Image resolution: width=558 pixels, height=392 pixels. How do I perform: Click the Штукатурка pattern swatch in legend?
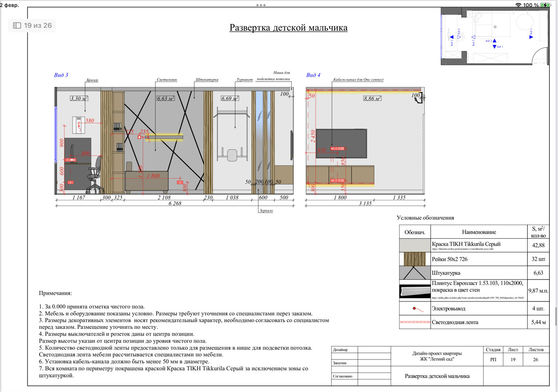coord(415,273)
